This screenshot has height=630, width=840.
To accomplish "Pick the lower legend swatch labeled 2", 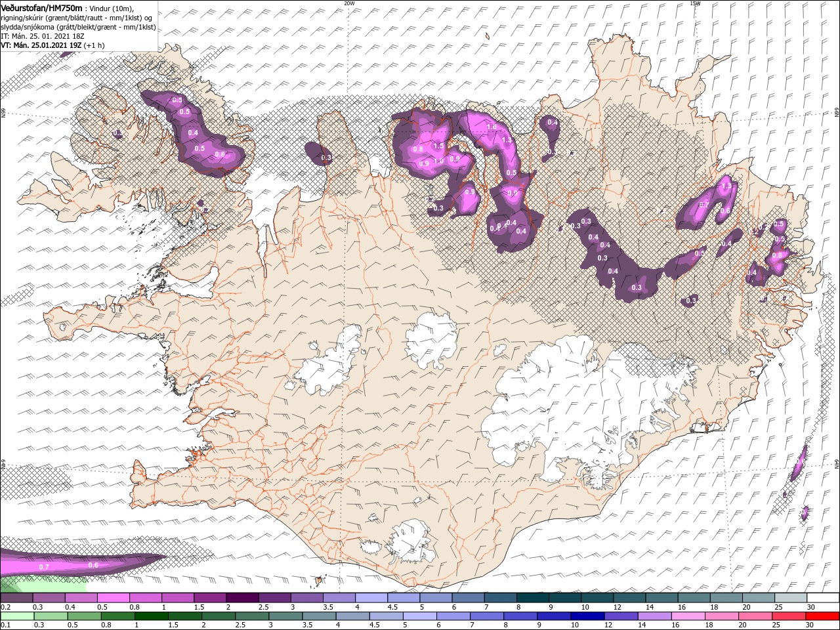I will (x=219, y=616).
